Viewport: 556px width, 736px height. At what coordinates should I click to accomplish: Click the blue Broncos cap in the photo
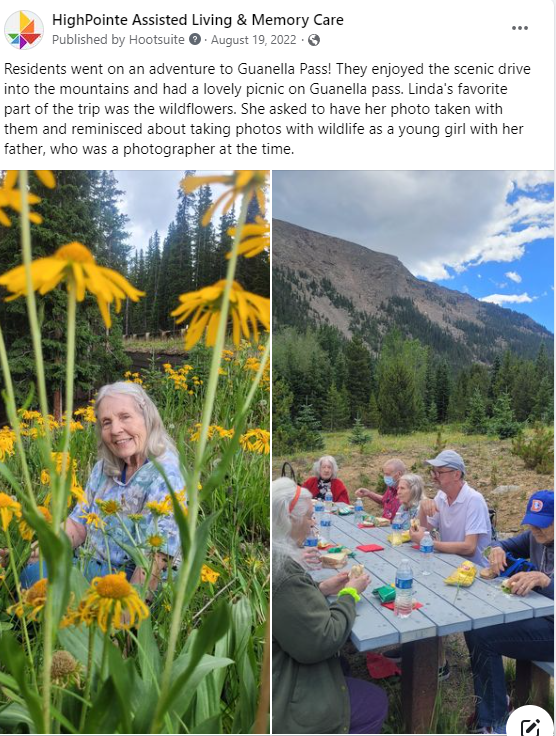[x=538, y=509]
